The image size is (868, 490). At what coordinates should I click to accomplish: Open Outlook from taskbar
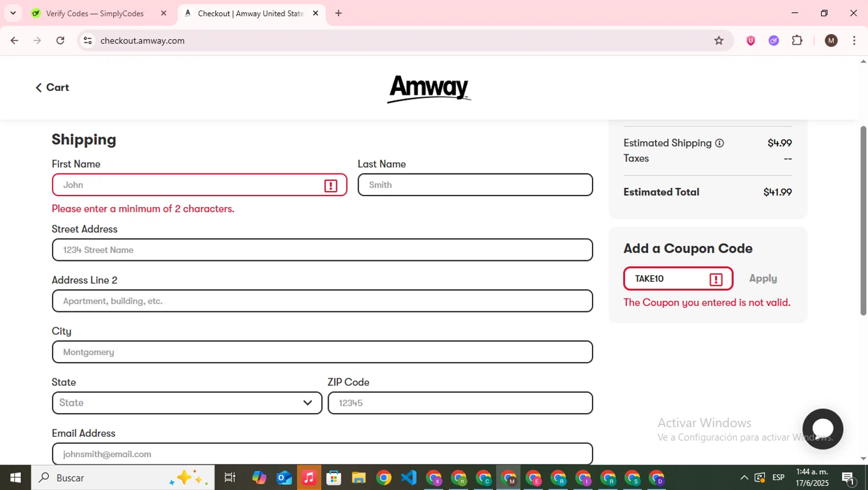click(284, 478)
